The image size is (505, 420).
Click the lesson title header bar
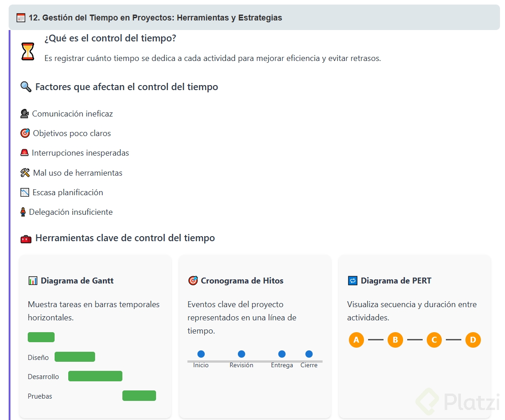[254, 18]
